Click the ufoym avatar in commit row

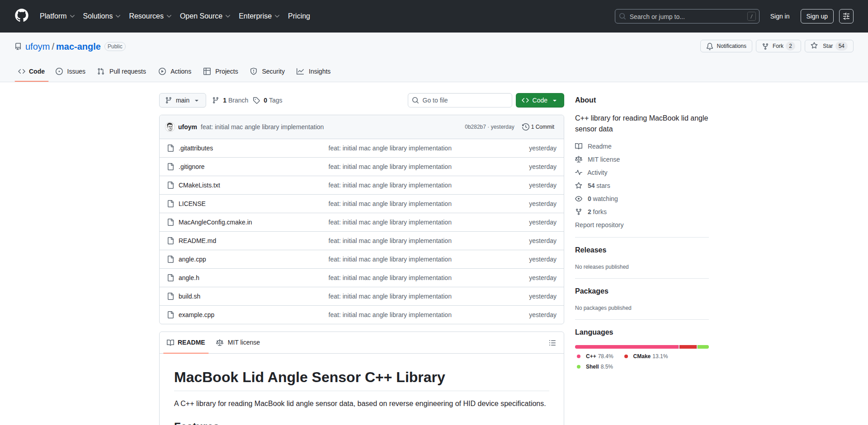[170, 127]
